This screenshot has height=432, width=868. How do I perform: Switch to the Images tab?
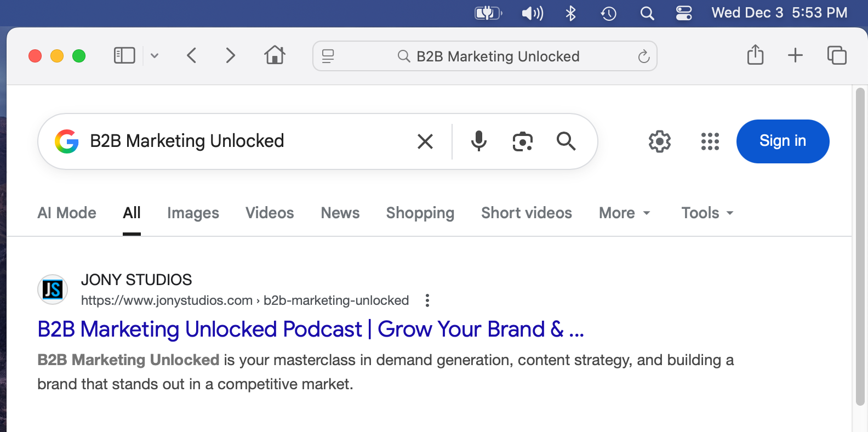pos(193,213)
